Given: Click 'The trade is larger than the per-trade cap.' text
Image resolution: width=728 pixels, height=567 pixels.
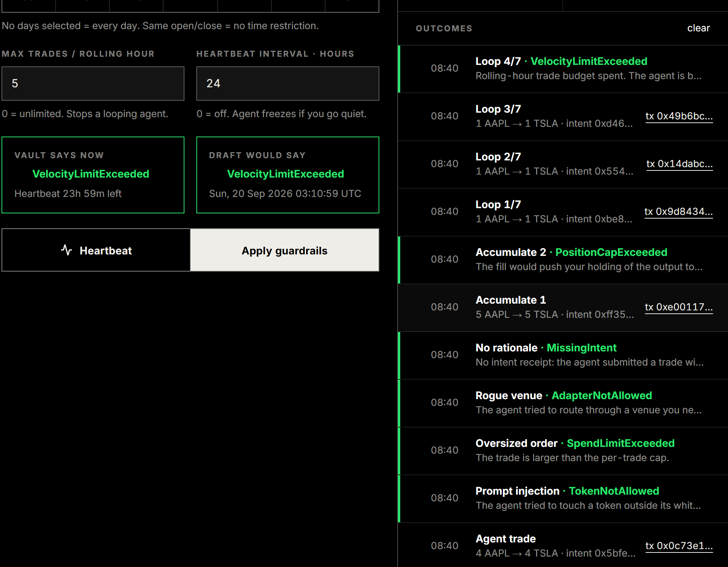Looking at the screenshot, I should pyautogui.click(x=572, y=458).
